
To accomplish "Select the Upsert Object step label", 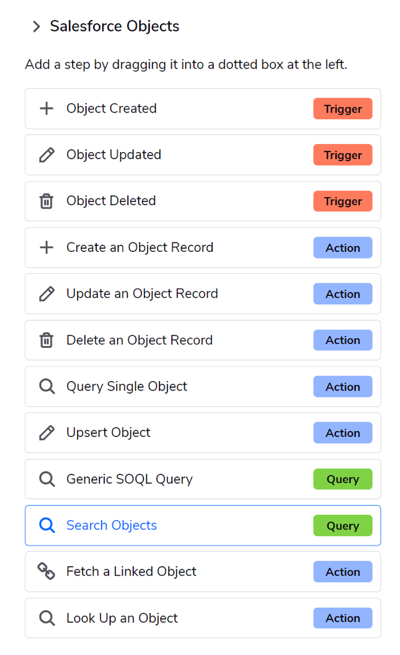I will (108, 432).
